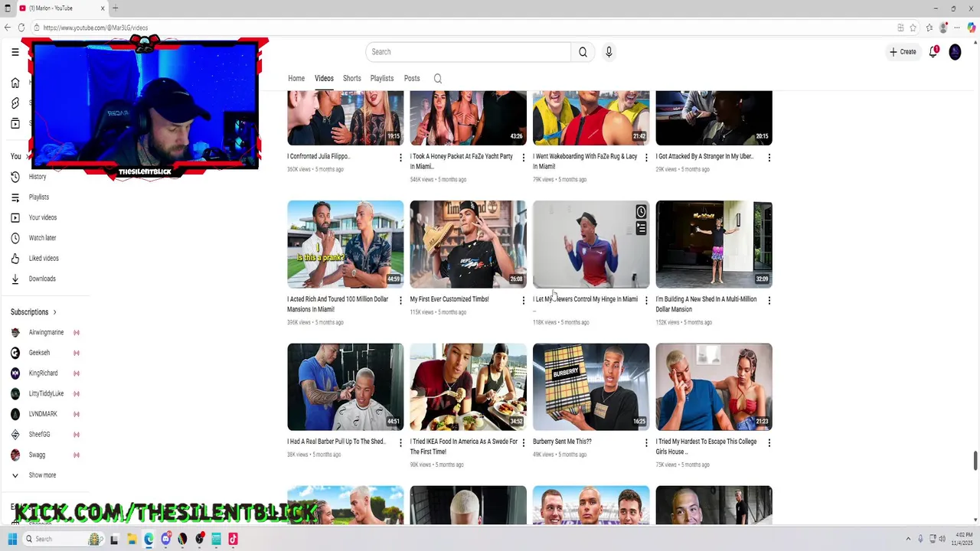Open options for IKEA Food video
Screen dimensions: 980x551
[x=523, y=443]
